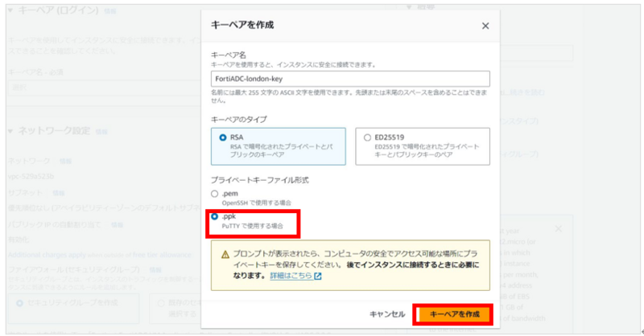This screenshot has width=644, height=336.
Task: Click the ED25519 option card description
Action: (x=427, y=150)
